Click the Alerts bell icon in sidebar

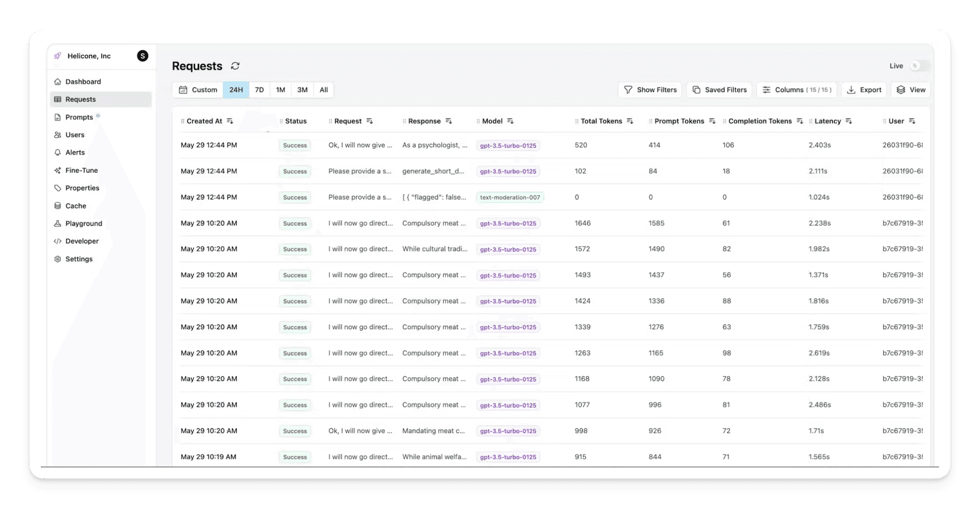coord(57,153)
